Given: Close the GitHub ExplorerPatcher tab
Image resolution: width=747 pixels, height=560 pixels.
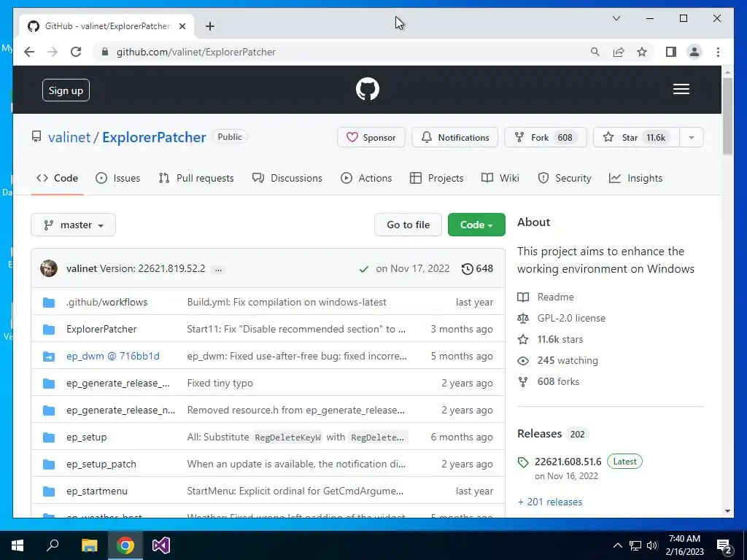Looking at the screenshot, I should (x=182, y=26).
